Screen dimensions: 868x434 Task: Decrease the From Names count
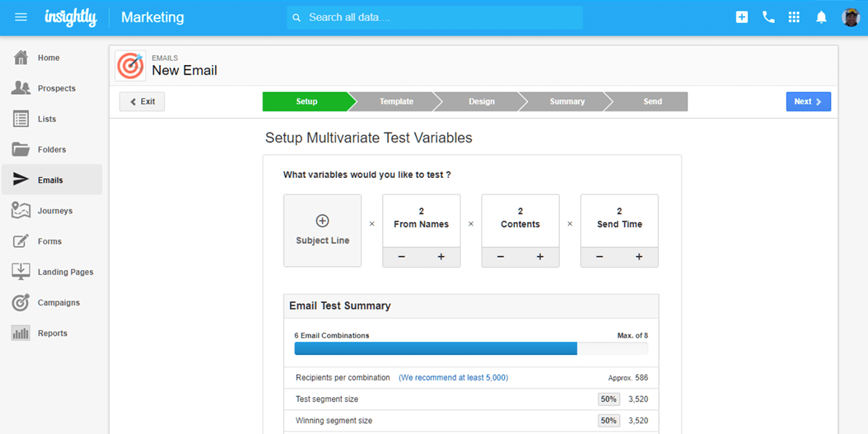[x=401, y=258]
